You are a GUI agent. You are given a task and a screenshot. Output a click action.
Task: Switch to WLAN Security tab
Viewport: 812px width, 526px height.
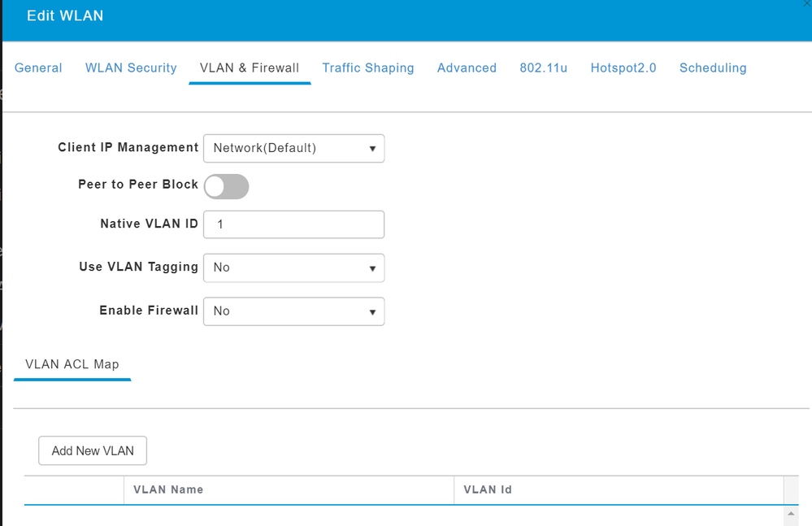point(131,67)
